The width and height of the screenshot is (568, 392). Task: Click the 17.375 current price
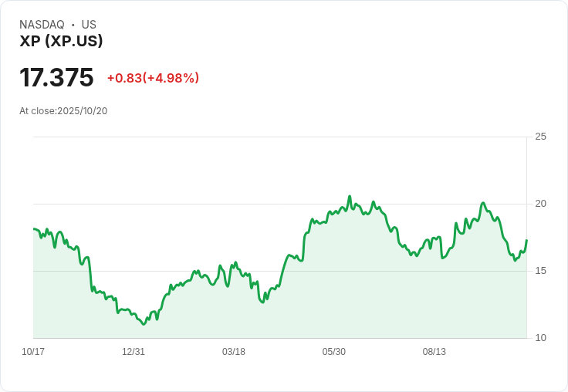[x=56, y=77]
